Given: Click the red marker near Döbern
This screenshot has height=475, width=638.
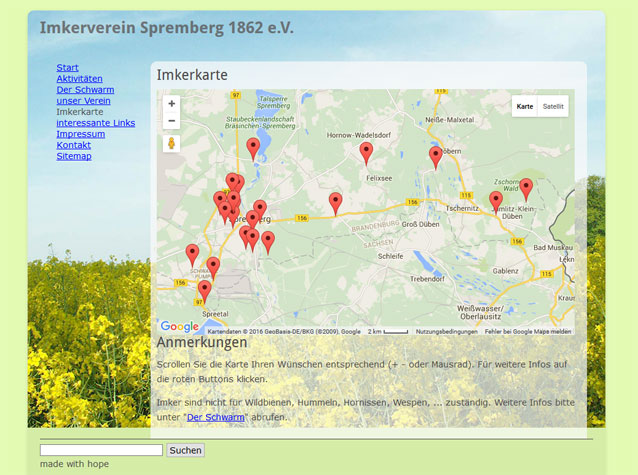Looking at the screenshot, I should point(435,157).
